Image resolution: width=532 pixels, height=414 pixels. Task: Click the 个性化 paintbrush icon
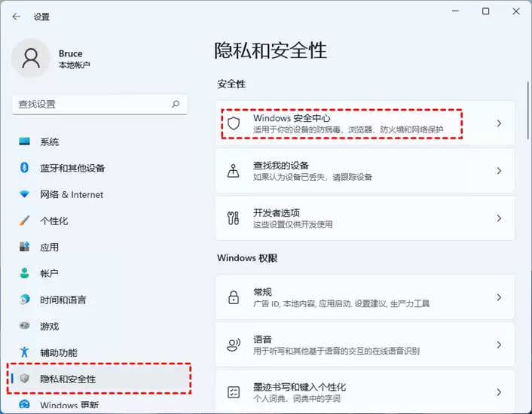click(x=24, y=221)
